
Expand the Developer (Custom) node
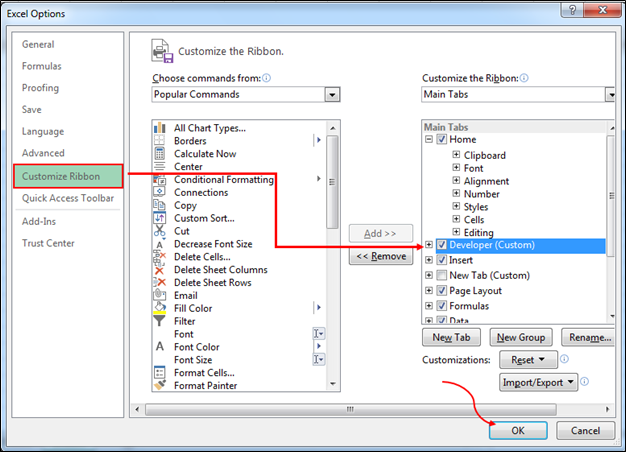(429, 244)
